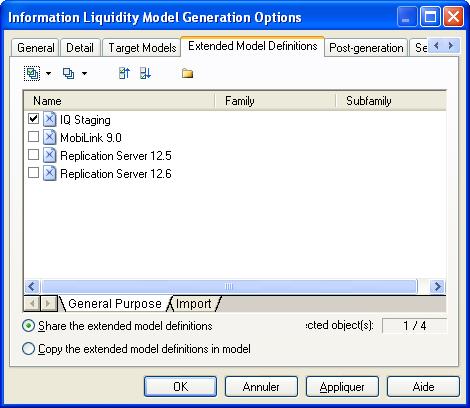Click the list's horizontal scrollbar left arrow

point(32,286)
